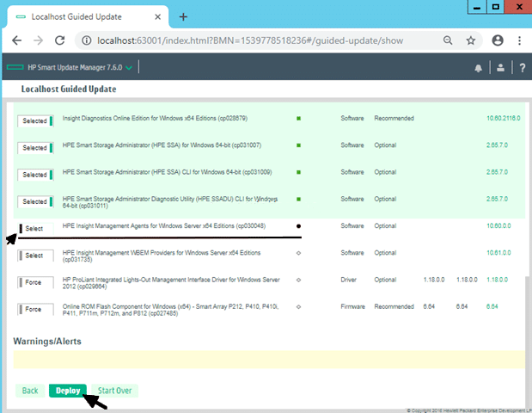Image resolution: width=532 pixels, height=413 pixels.
Task: Open a new browser tab
Action: pos(183,17)
